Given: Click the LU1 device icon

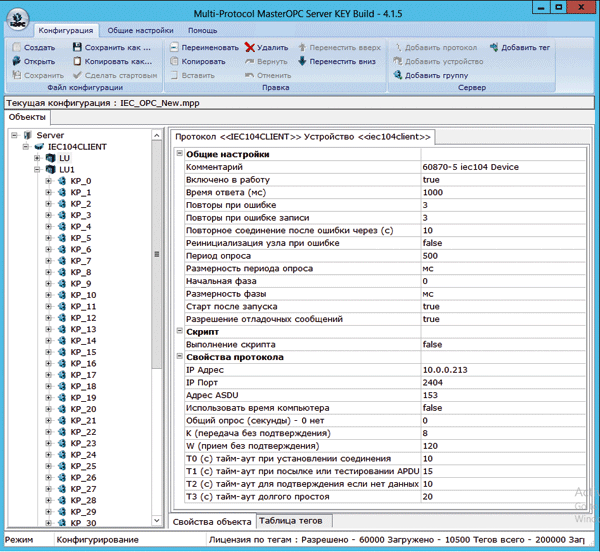Looking at the screenshot, I should click(x=51, y=169).
